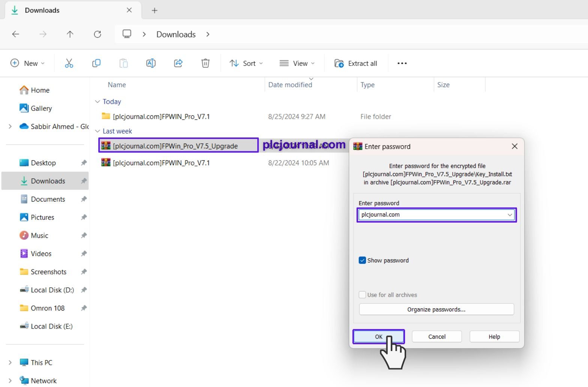Expand the This PC tree node

(10, 363)
